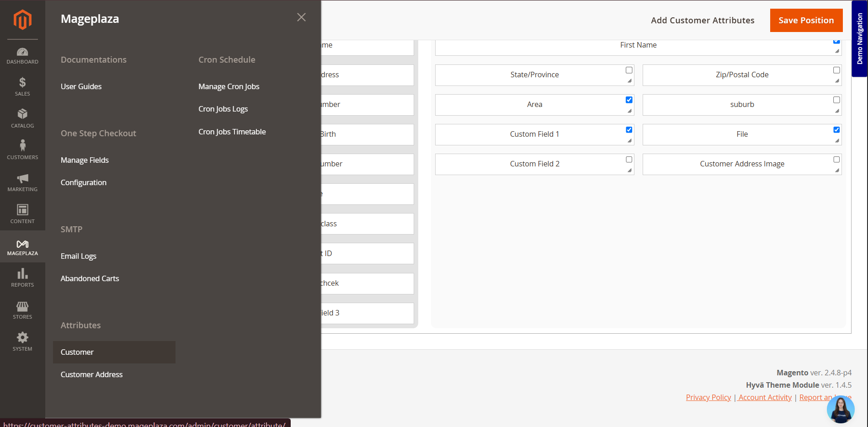
Task: Click the Zip/Postal Code resize handle
Action: coord(837,81)
